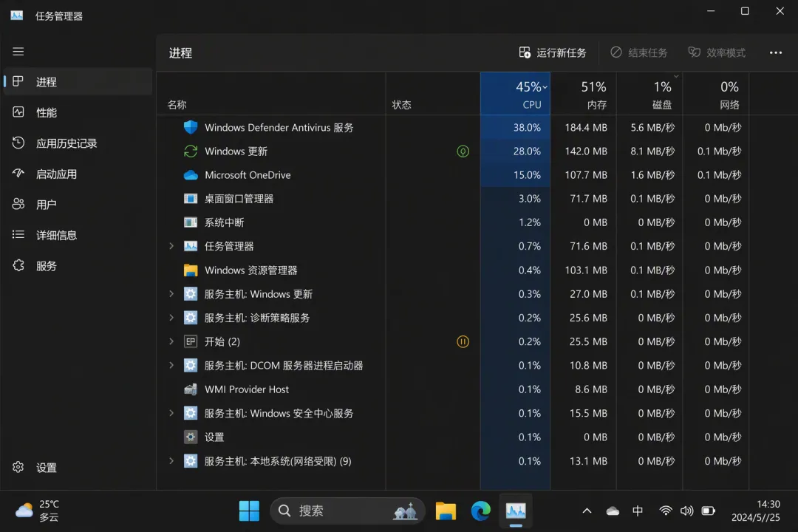798x532 pixels.
Task: Expand 服务主机: DCOM 服务器进程启动器 group
Action: 171,366
